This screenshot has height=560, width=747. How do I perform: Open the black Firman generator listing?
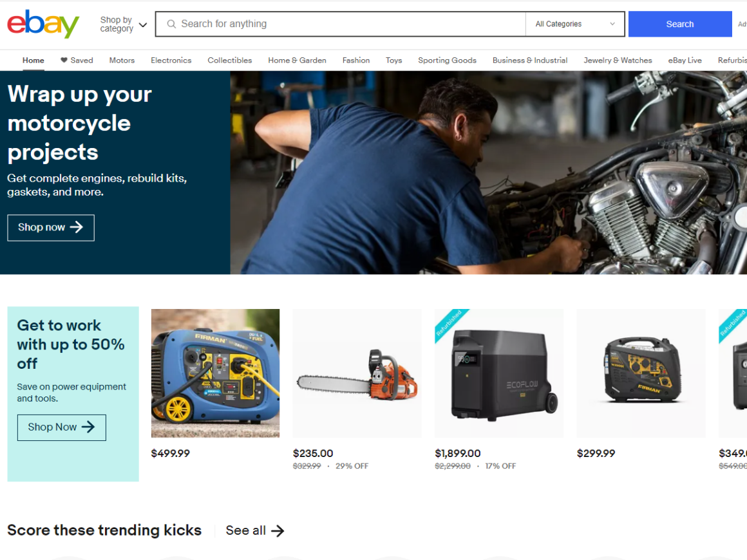coord(641,373)
